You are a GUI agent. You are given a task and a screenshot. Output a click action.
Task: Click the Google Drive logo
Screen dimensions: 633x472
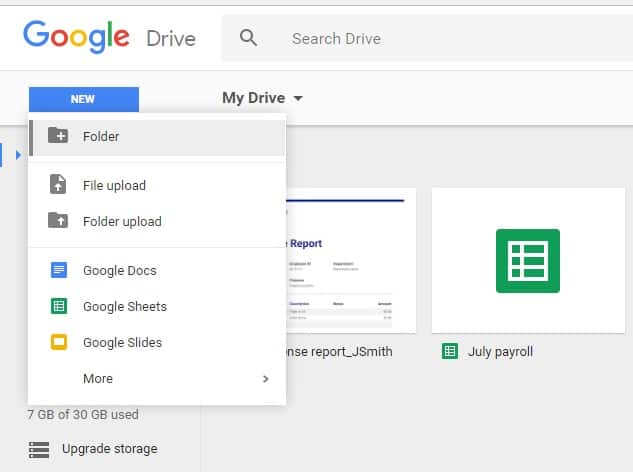(x=110, y=38)
